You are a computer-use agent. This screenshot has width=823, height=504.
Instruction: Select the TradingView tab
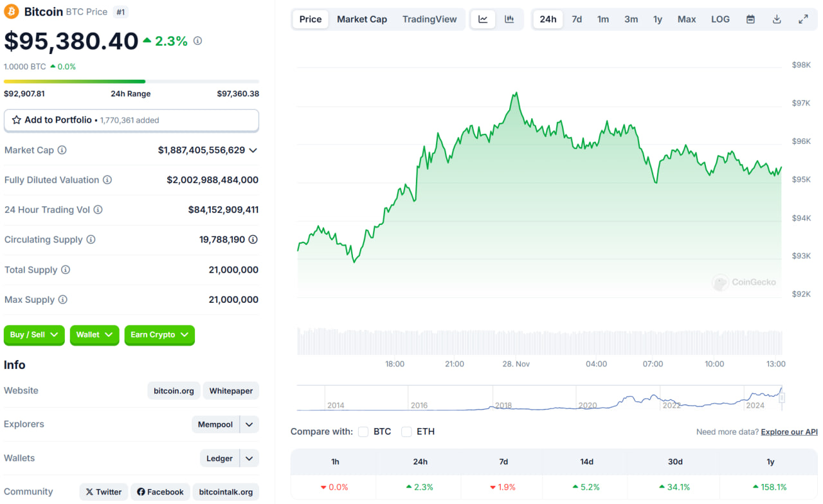click(430, 19)
